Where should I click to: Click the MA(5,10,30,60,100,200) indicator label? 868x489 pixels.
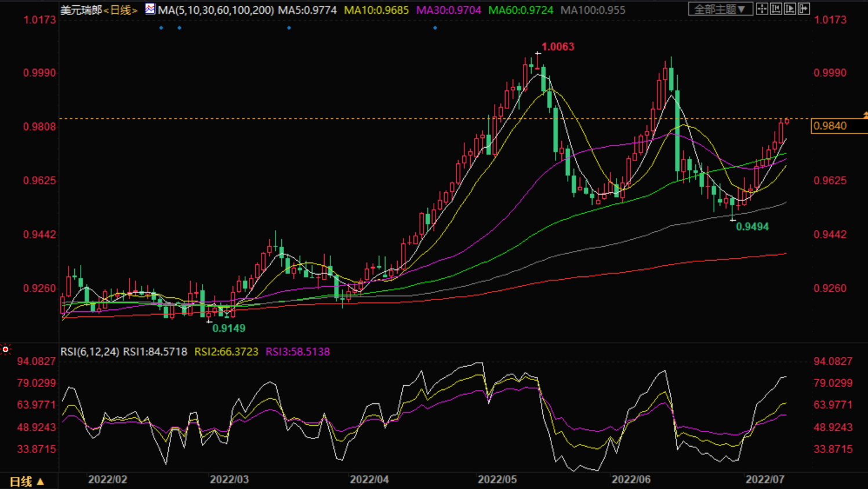coord(216,10)
